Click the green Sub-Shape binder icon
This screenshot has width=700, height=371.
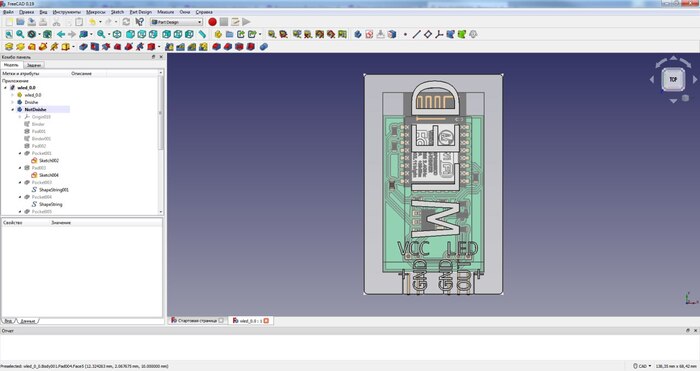coord(462,34)
